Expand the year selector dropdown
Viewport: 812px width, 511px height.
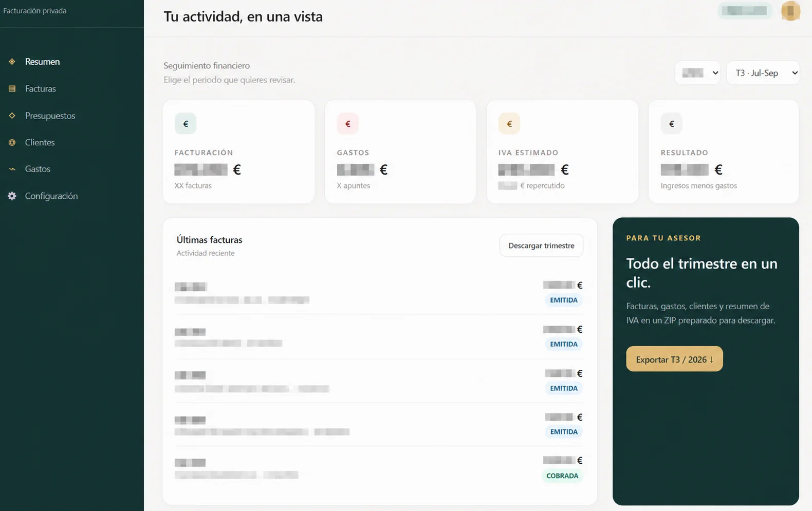click(x=697, y=73)
